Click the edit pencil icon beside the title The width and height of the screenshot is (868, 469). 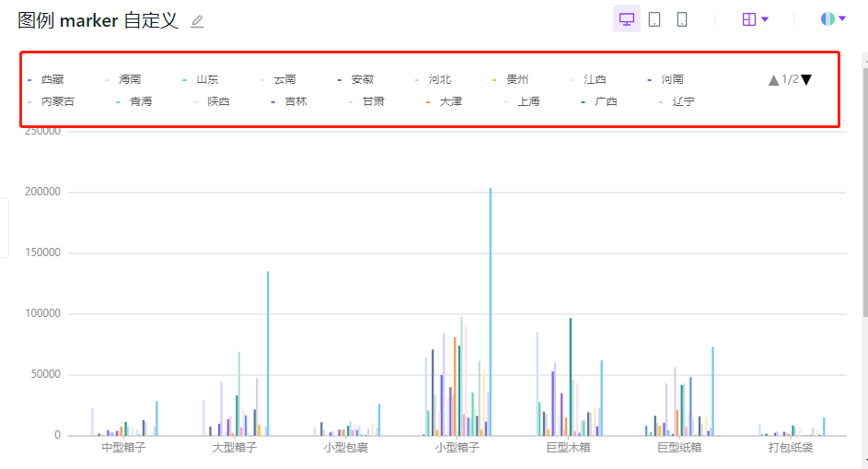[196, 21]
